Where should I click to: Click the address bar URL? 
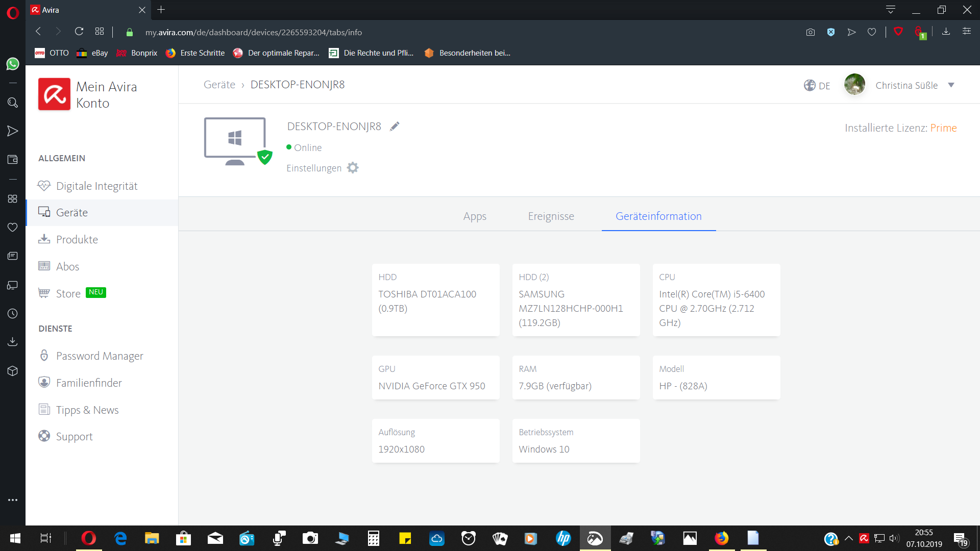coord(254,32)
